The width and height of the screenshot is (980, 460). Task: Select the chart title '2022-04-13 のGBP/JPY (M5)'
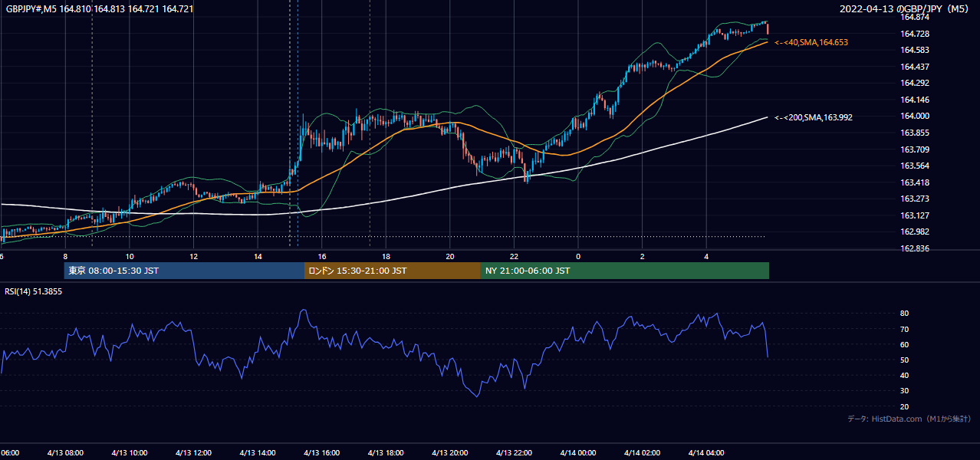tap(906, 9)
